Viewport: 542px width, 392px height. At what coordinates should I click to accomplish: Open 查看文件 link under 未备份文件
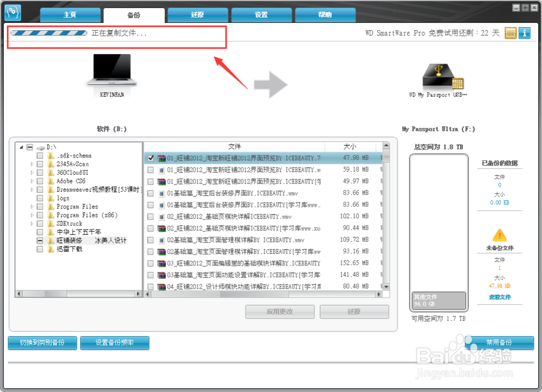[499, 297]
